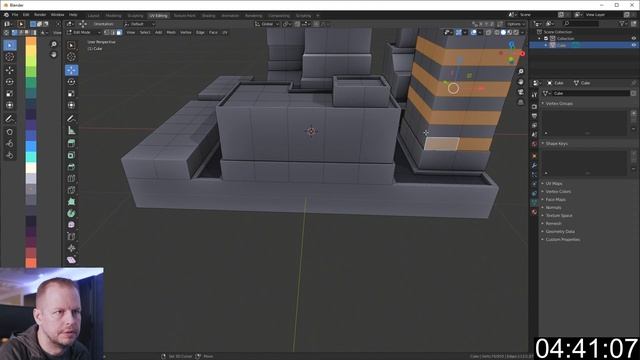This screenshot has width=640, height=360.
Task: Select the Select Box tool in UV editor
Action: click(10, 45)
